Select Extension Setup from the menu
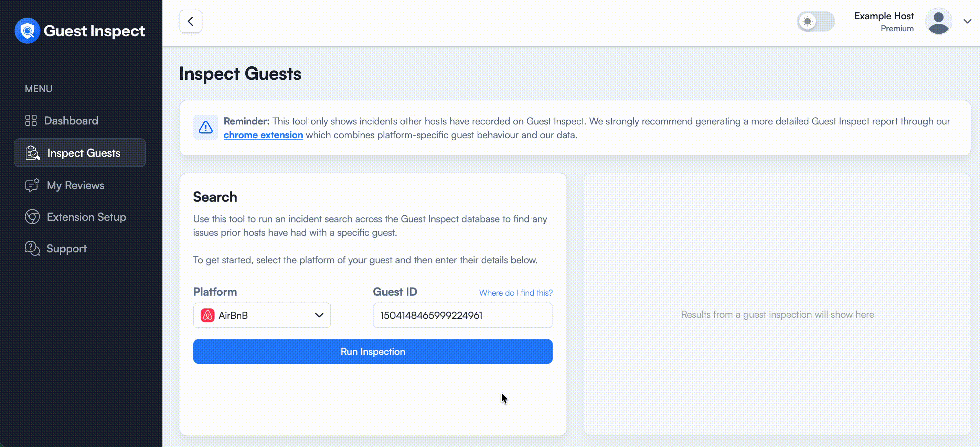Viewport: 980px width, 447px height. pyautogui.click(x=86, y=217)
